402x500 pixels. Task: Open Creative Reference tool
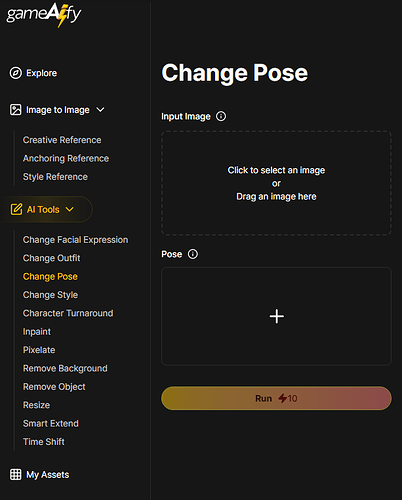[x=62, y=140]
